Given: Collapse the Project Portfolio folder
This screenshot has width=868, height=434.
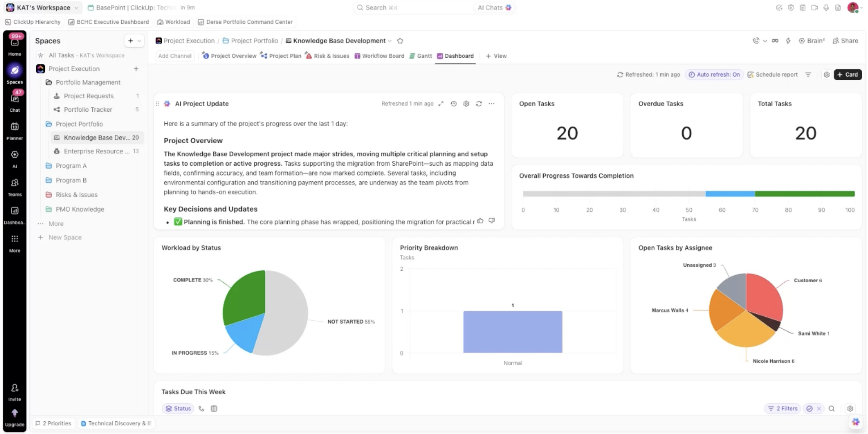Looking at the screenshot, I should 49,124.
